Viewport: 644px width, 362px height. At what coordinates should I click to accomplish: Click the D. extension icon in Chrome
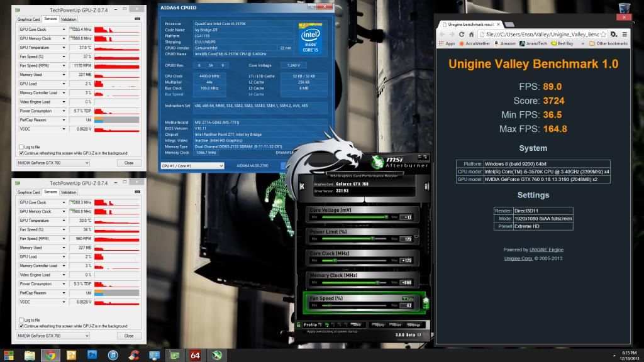point(614,35)
